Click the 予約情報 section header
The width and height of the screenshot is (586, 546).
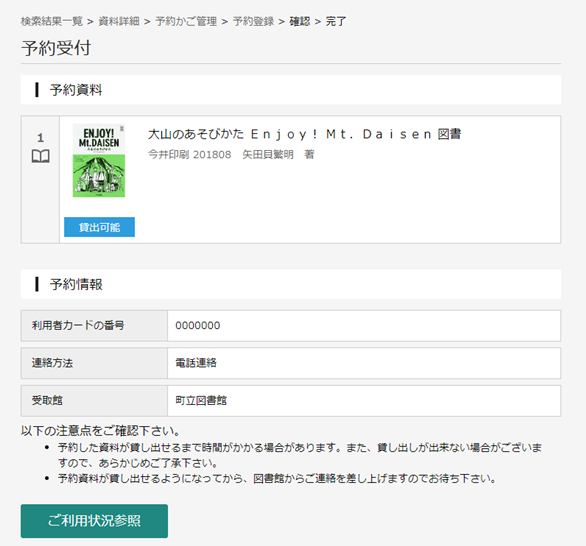(x=291, y=284)
